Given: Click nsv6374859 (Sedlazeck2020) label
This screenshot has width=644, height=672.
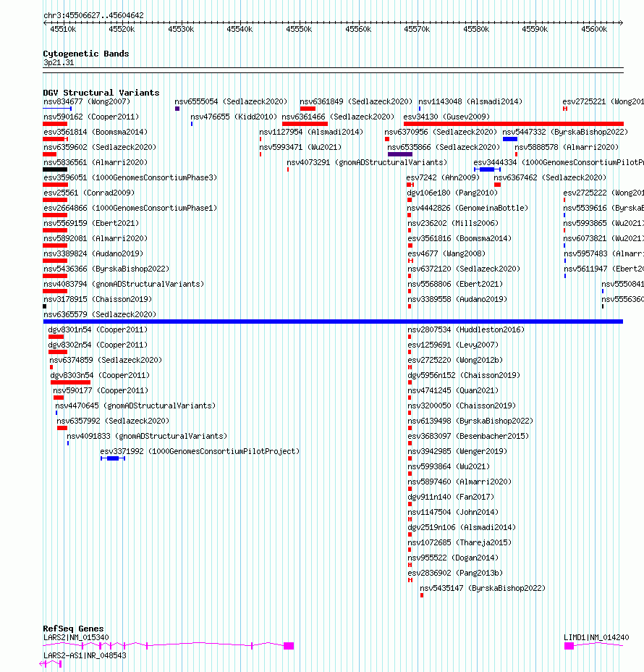Looking at the screenshot, I should [x=106, y=360].
